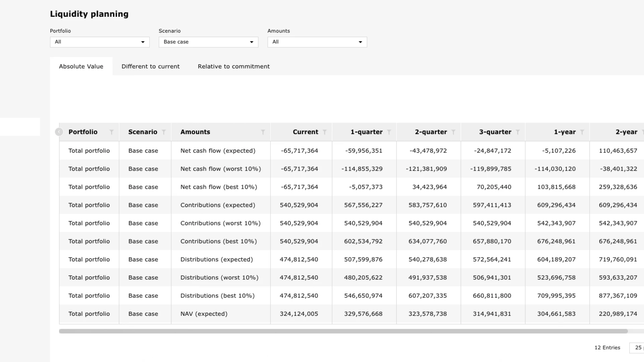This screenshot has height=362, width=644.
Task: Open the Amounts column filter icon
Action: (x=263, y=132)
